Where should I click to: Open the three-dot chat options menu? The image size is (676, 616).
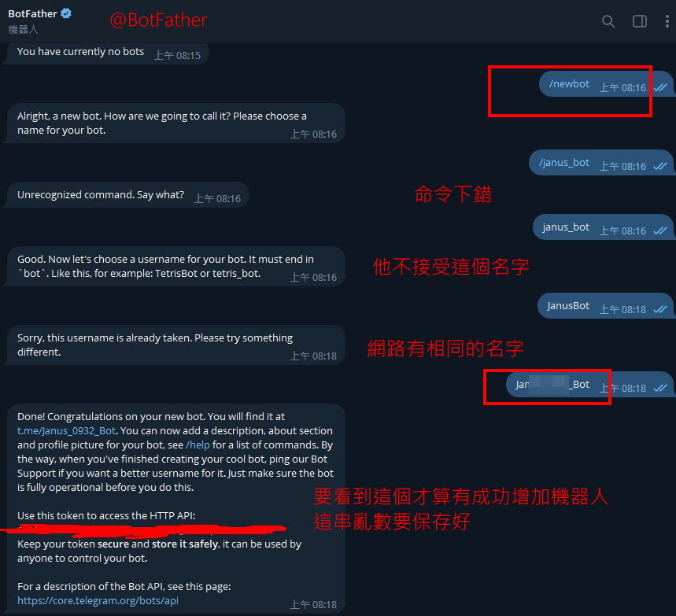pos(667,21)
